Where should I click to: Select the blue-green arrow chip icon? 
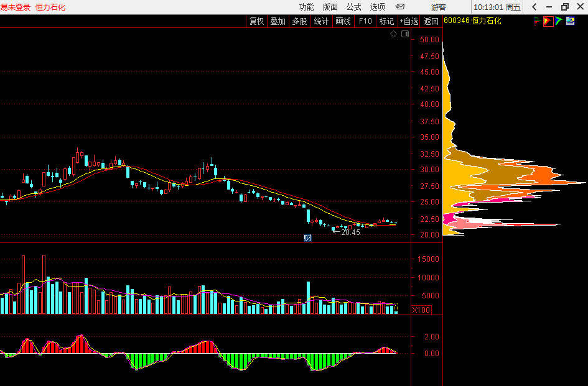pos(559,21)
